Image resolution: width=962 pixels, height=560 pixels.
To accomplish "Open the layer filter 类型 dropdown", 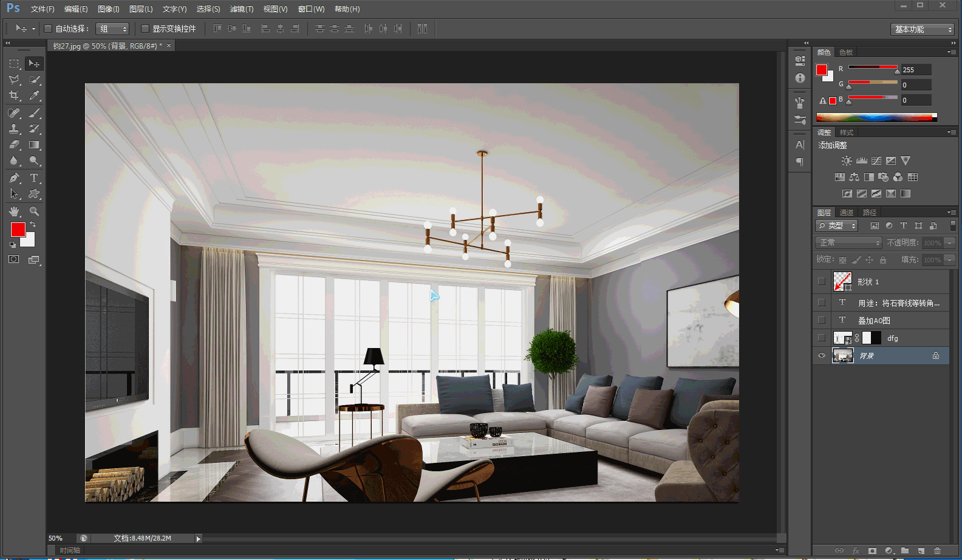I will (x=836, y=225).
